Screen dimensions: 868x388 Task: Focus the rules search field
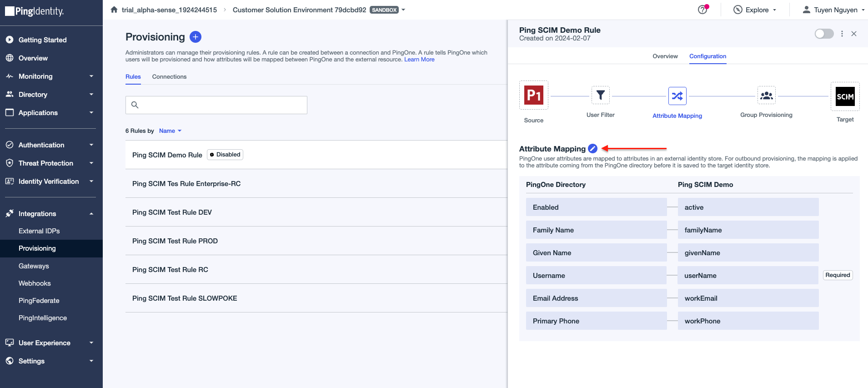(216, 105)
